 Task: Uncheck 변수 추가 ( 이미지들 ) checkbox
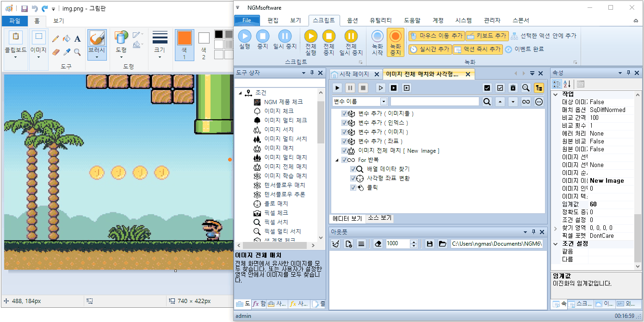coord(344,113)
